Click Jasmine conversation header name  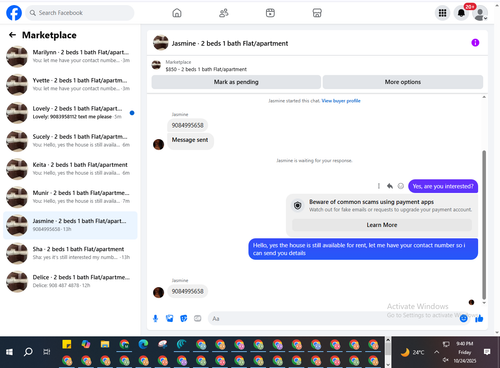(x=230, y=43)
